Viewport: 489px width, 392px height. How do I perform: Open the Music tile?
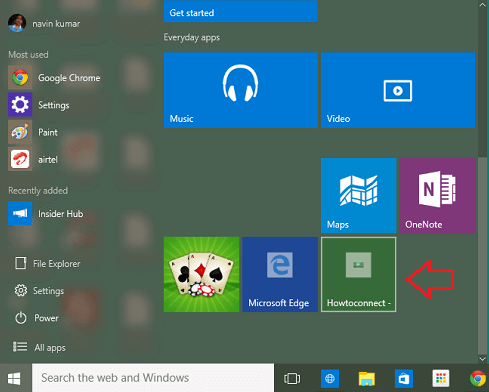(x=241, y=90)
